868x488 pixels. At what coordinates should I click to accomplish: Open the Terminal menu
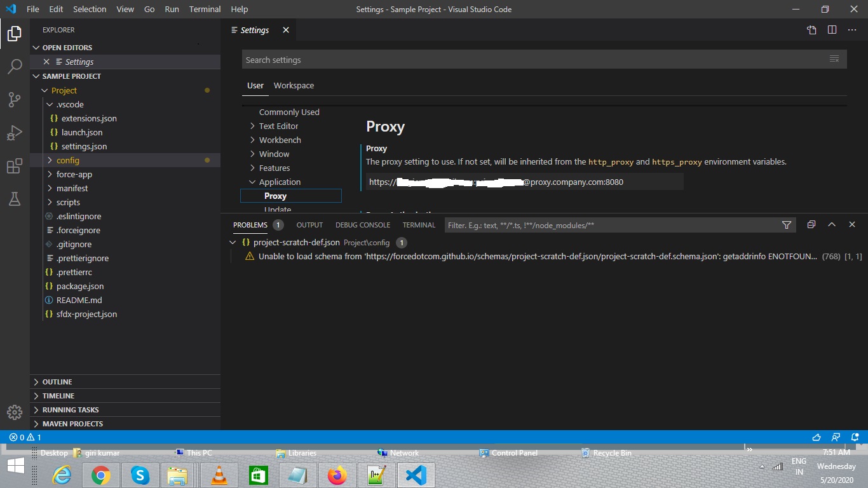coord(205,9)
